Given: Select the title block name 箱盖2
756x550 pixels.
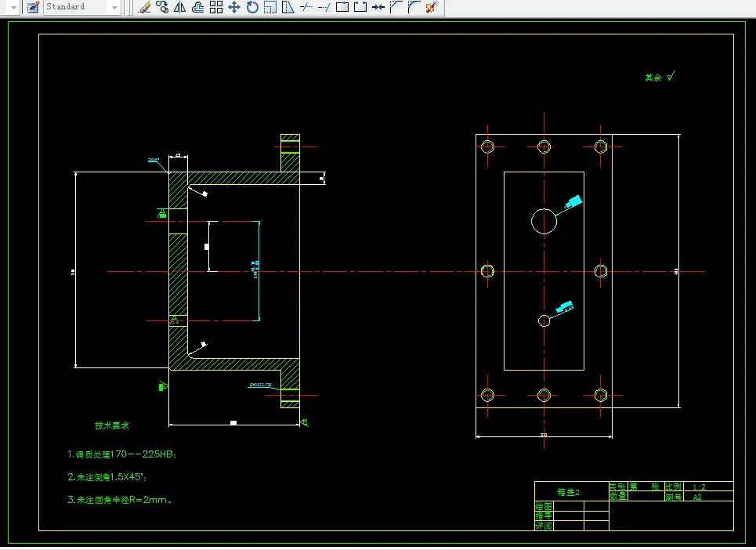Looking at the screenshot, I should click(x=568, y=492).
